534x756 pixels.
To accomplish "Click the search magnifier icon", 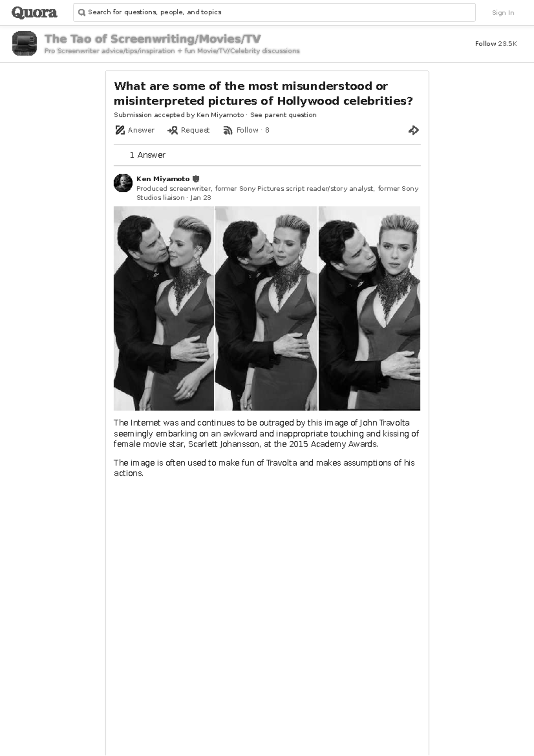I will click(81, 12).
